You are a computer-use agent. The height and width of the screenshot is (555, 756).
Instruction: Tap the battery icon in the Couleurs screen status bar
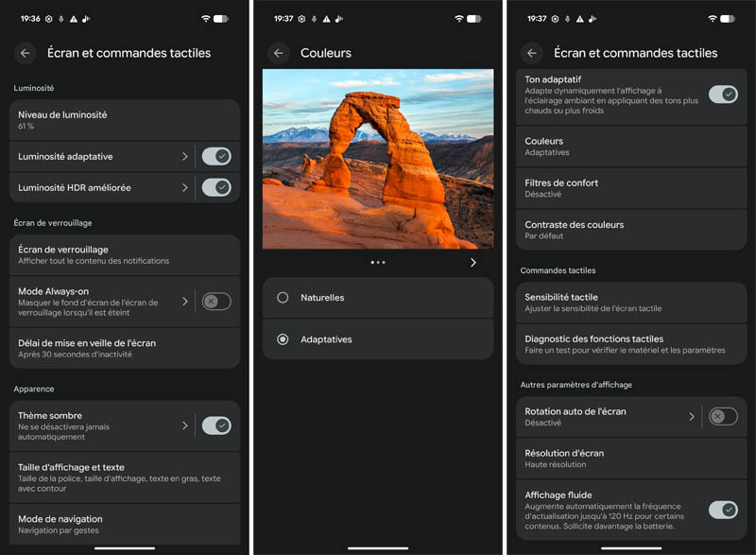tap(474, 19)
